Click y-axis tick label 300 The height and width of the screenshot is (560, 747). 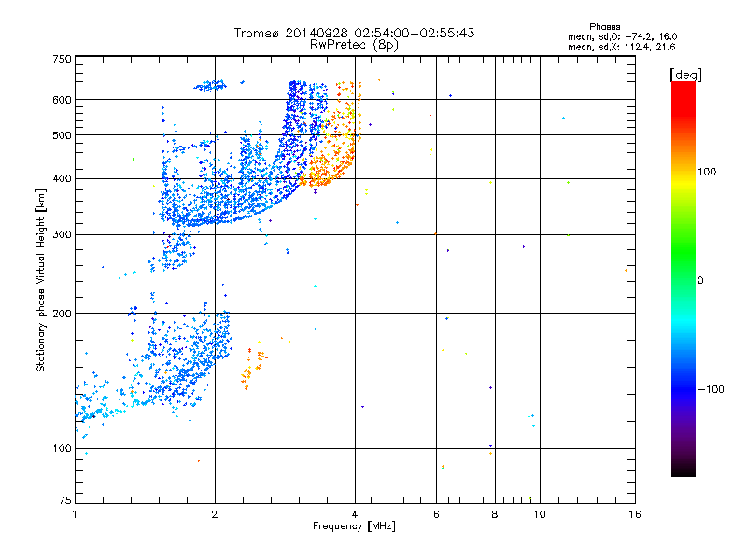click(x=63, y=235)
